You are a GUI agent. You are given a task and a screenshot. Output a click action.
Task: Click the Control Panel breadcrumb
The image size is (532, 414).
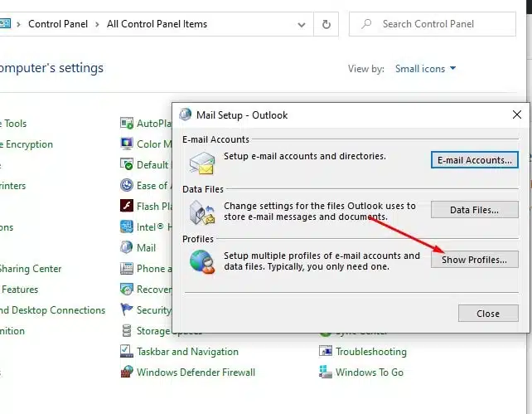[58, 24]
